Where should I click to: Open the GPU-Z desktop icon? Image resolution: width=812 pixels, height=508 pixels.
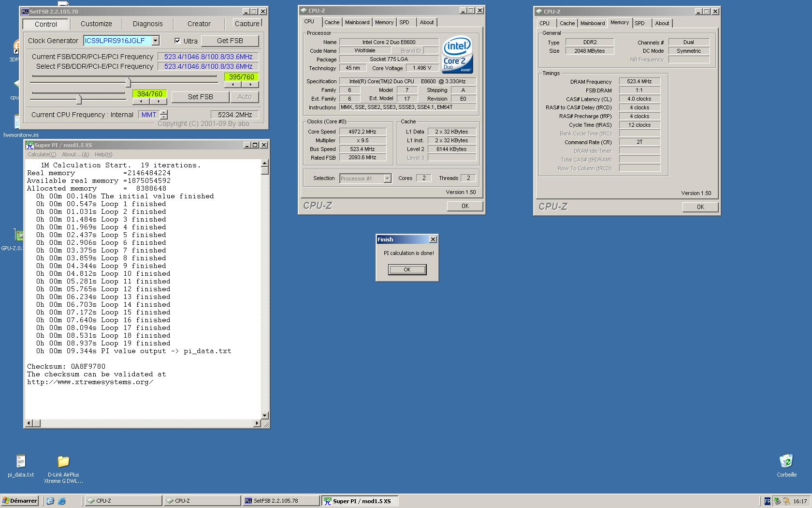[18, 235]
